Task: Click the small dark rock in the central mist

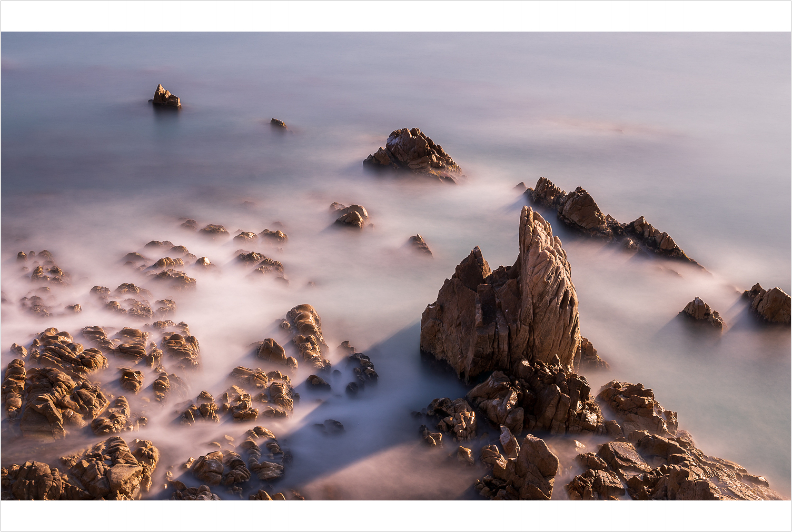Action: pyautogui.click(x=420, y=244)
